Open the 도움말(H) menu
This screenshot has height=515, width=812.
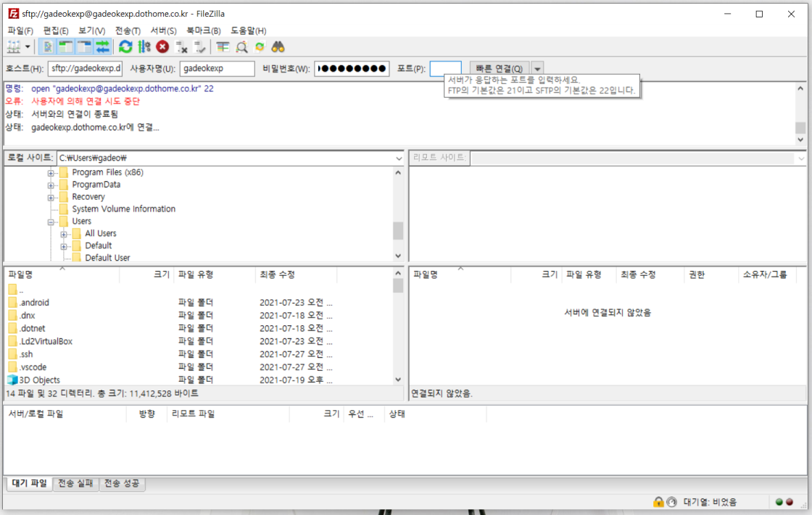point(248,30)
